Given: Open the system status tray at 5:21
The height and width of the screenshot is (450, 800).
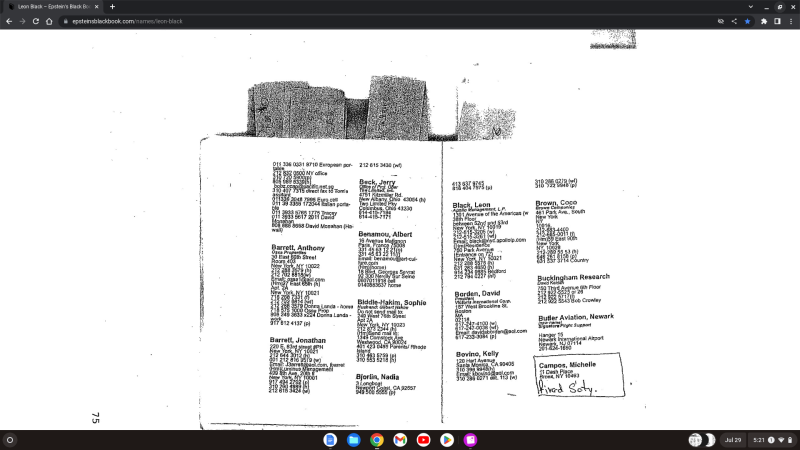Looking at the screenshot, I should pyautogui.click(x=772, y=440).
